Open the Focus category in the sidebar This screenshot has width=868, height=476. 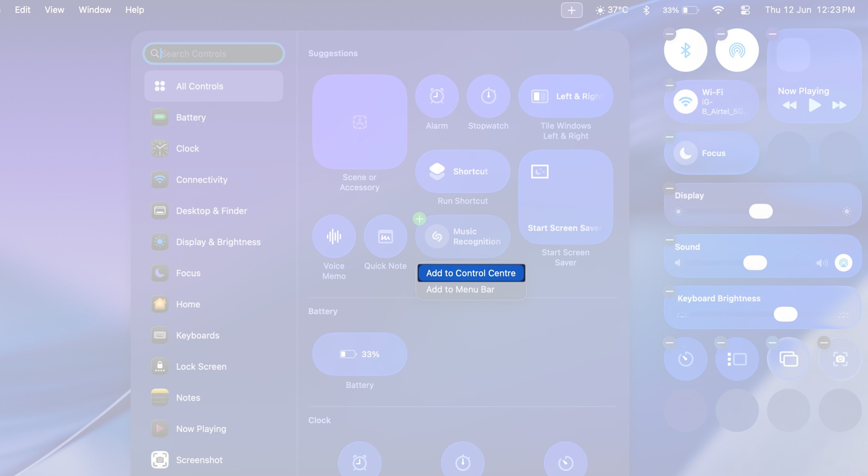188,273
